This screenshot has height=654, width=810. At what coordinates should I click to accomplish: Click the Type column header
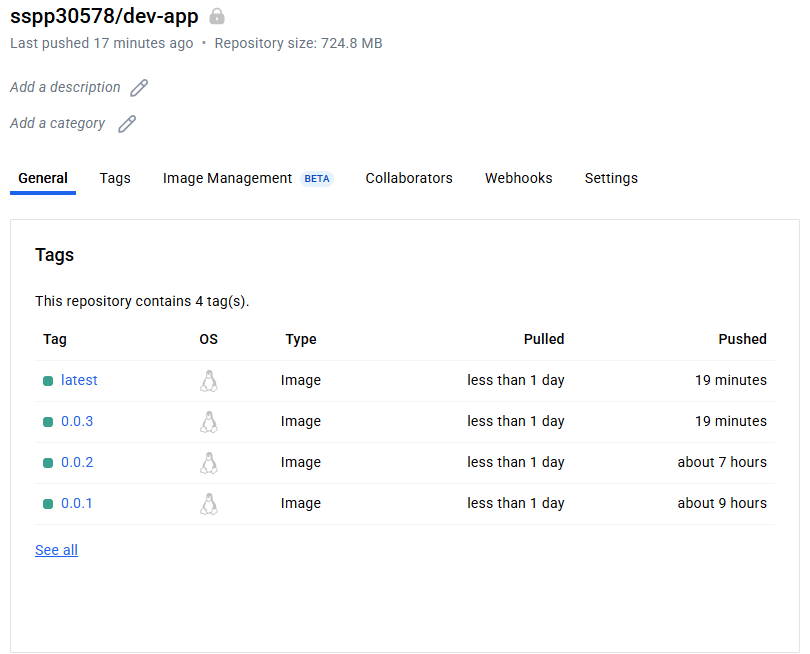pos(301,339)
